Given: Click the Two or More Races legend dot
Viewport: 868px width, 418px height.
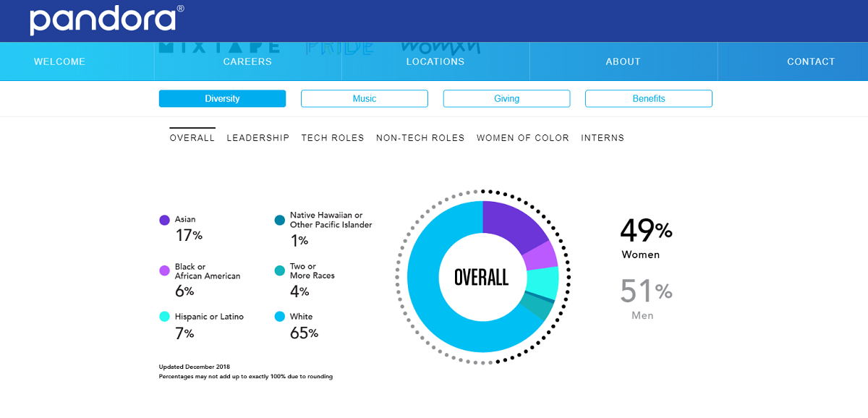Looking at the screenshot, I should pyautogui.click(x=280, y=271).
